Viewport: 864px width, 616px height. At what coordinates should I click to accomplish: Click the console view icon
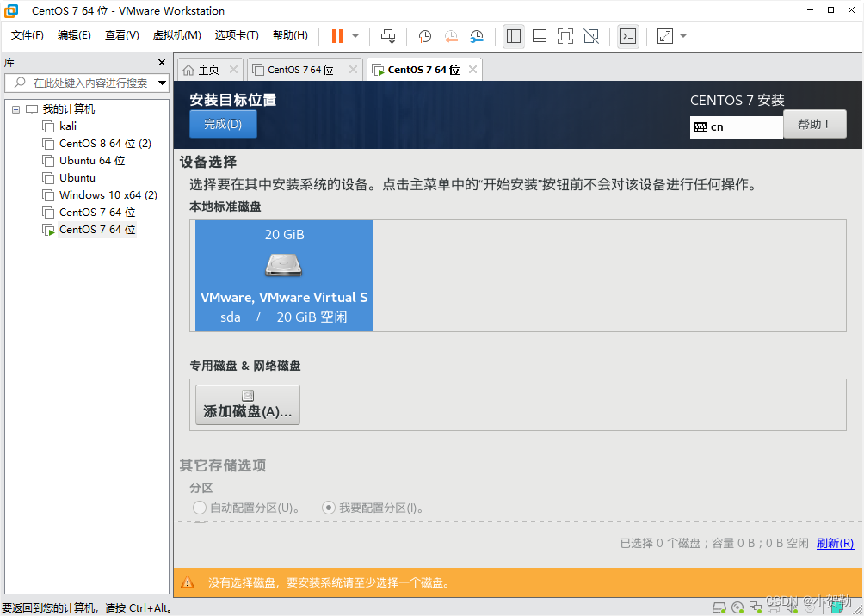pyautogui.click(x=628, y=36)
